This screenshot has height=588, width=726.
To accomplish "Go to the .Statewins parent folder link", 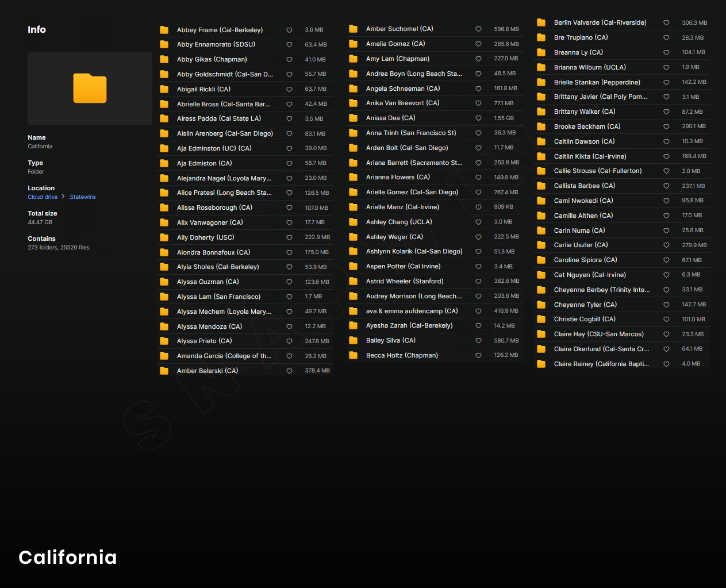I will (82, 197).
